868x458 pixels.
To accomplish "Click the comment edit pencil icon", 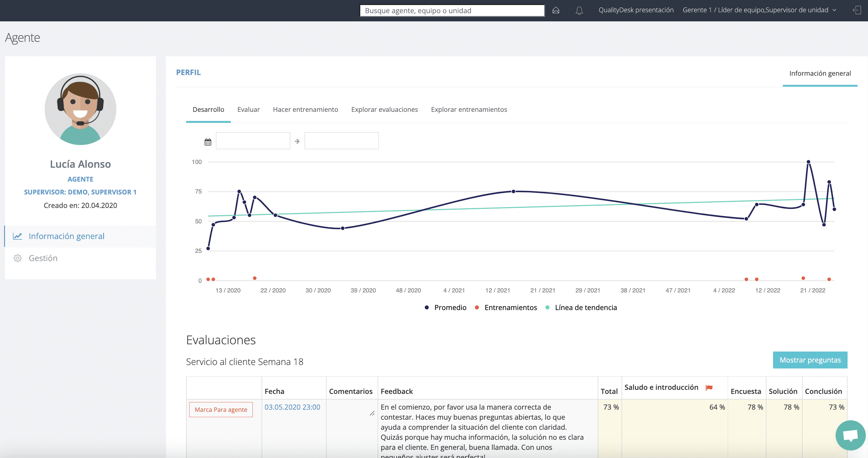I will [372, 413].
